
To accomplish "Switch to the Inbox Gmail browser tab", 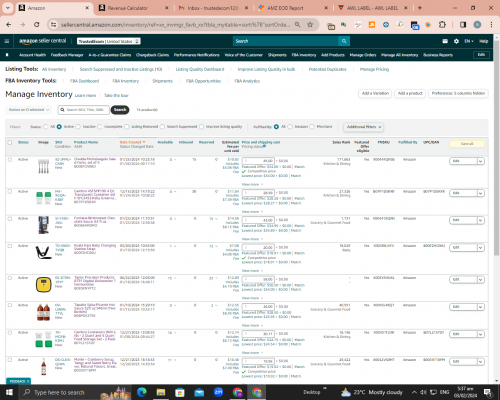I will click(213, 8).
